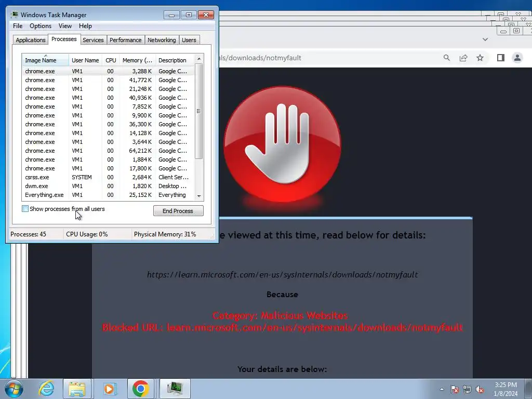This screenshot has width=532, height=399.
Task: Open Action Center flag tray icon
Action: pyautogui.click(x=455, y=389)
